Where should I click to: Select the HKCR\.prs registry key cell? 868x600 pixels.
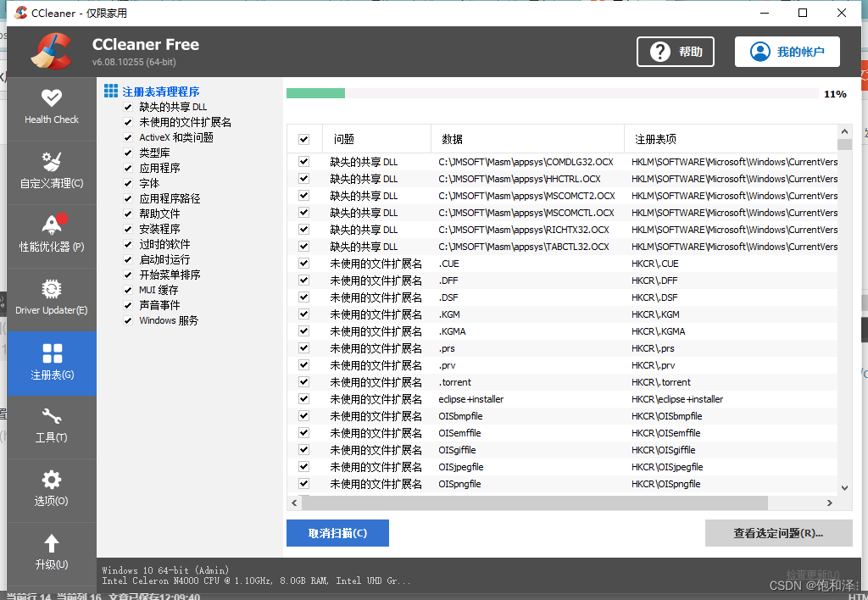point(653,348)
